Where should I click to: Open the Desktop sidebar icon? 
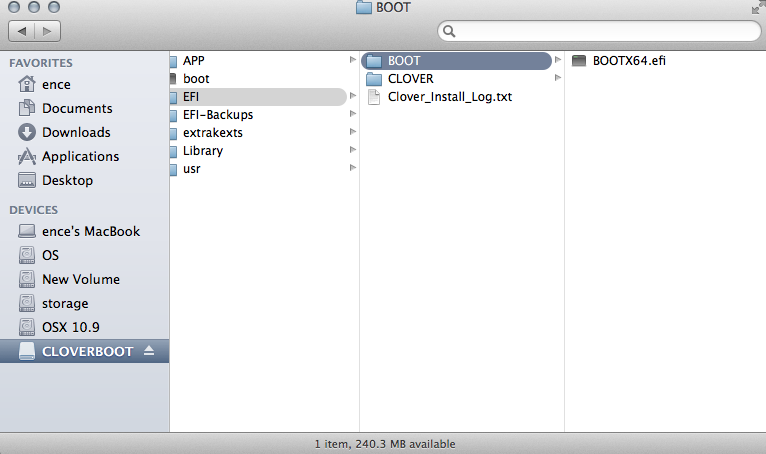point(27,180)
